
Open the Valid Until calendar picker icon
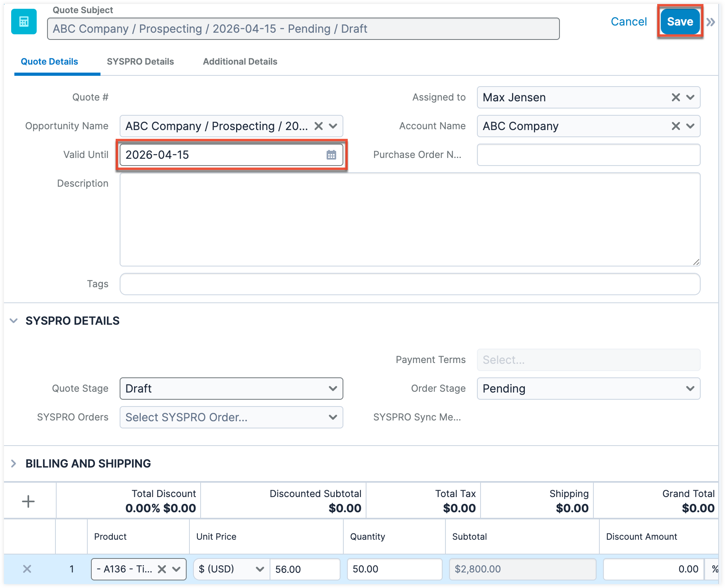331,155
